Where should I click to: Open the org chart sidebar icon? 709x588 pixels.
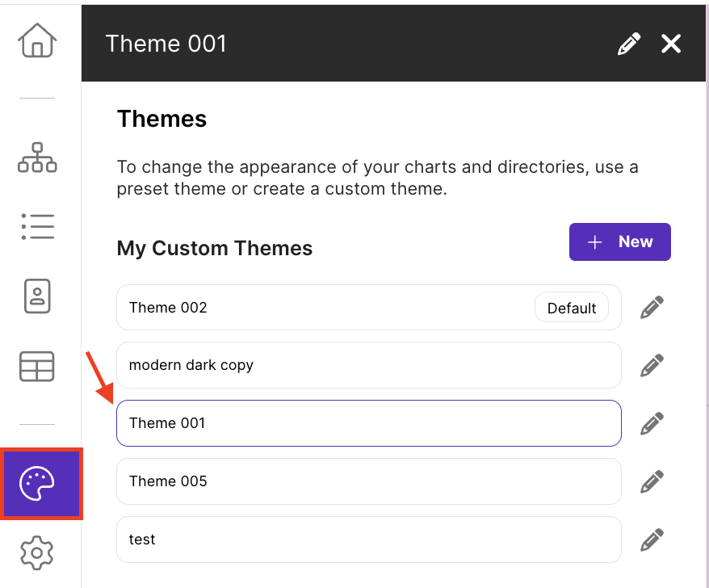(x=37, y=157)
